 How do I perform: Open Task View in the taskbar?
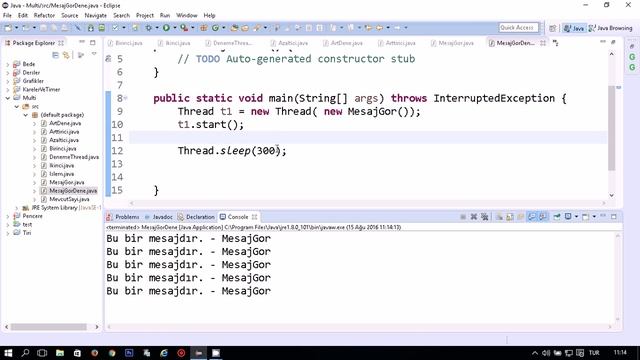click(x=42, y=353)
